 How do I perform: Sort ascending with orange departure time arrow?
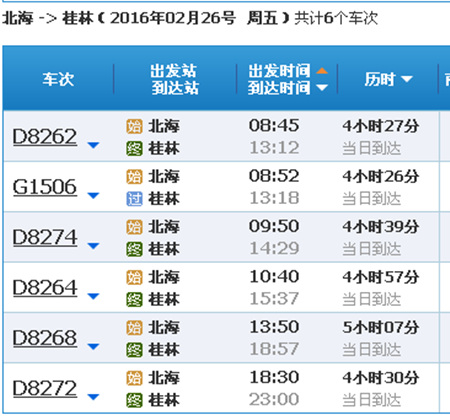322,71
